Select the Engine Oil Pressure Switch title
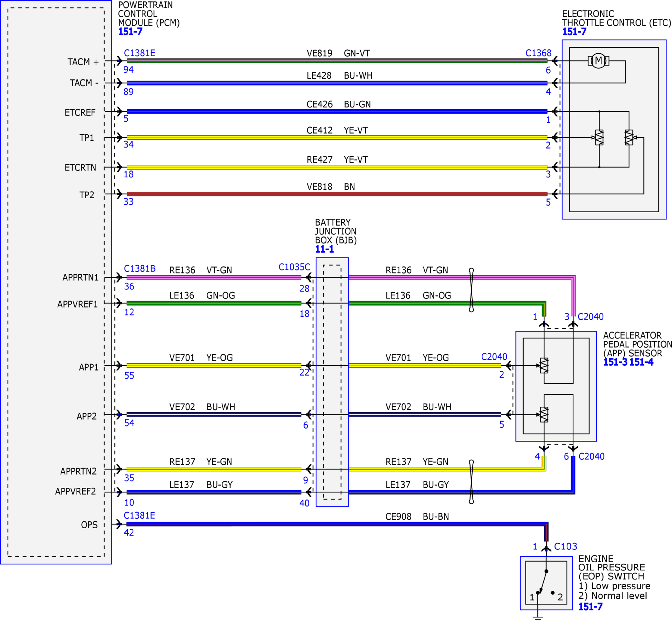The image size is (672, 622). pos(611,567)
